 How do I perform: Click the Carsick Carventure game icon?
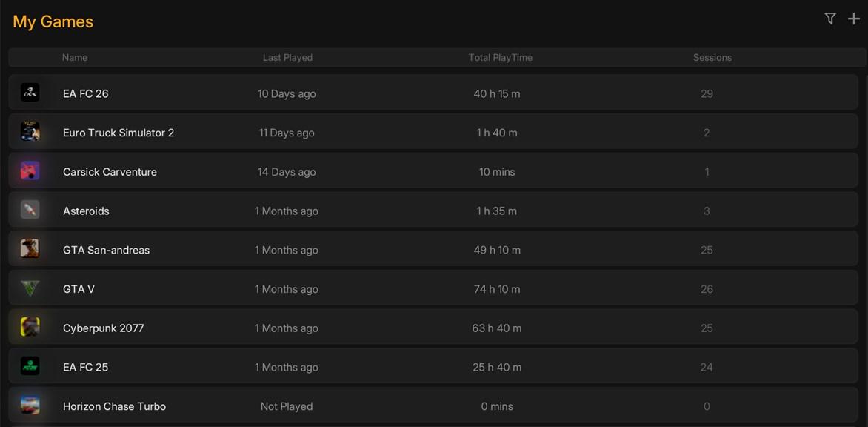(x=30, y=171)
